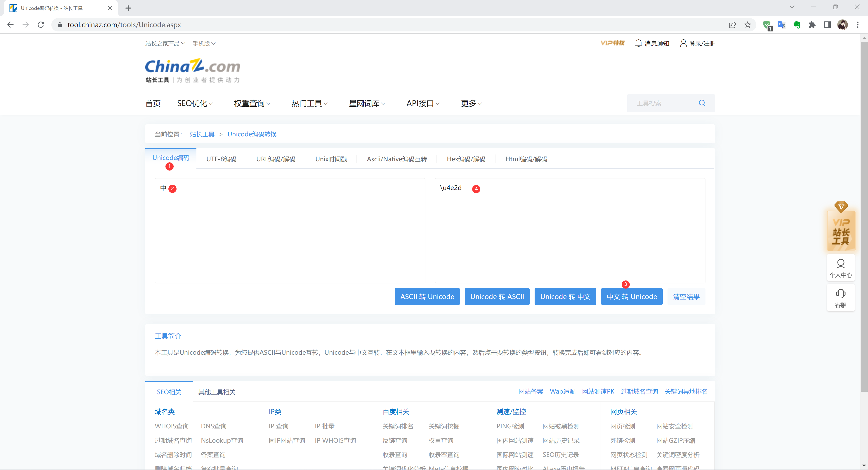Open the green shield extension

click(767, 25)
